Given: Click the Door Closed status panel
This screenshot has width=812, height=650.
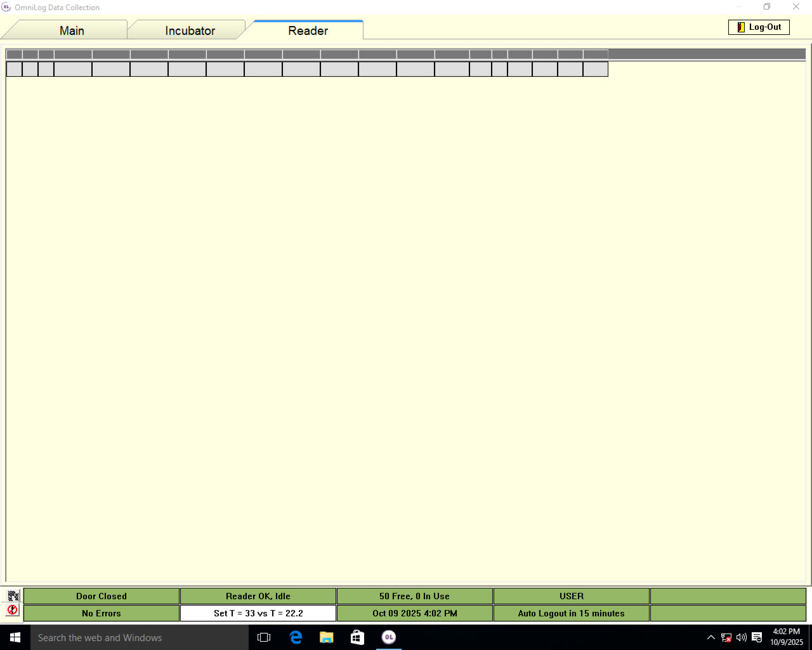Looking at the screenshot, I should [101, 596].
